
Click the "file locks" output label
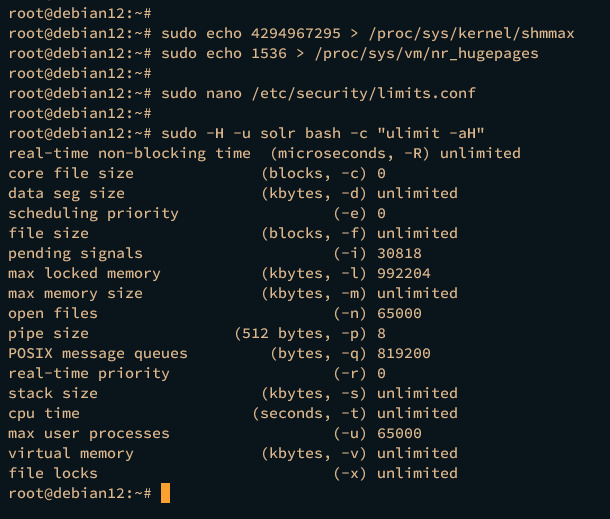point(53,473)
